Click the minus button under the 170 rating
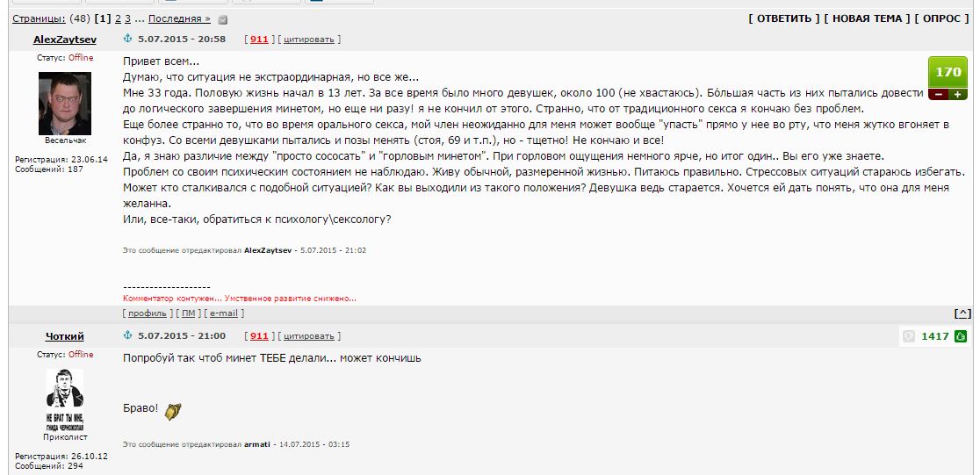 [x=938, y=94]
